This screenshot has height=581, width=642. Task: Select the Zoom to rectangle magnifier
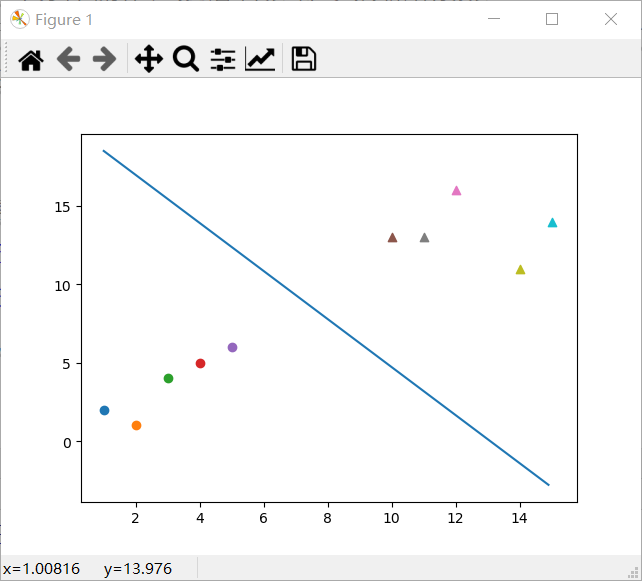coord(186,60)
